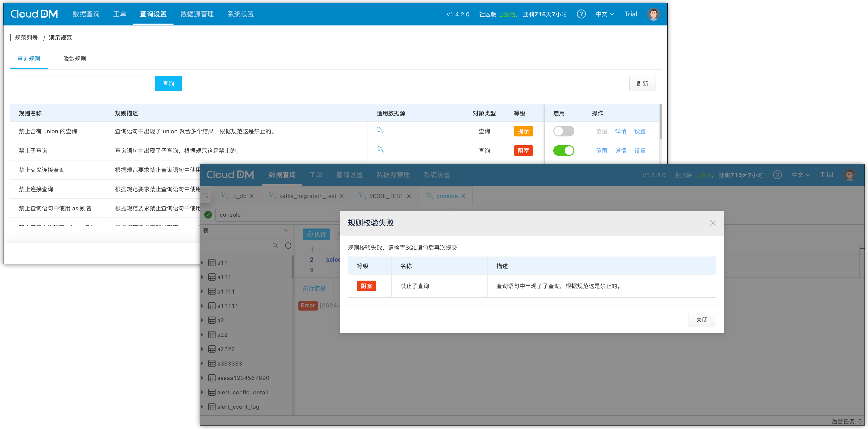This screenshot has width=868, height=429.
Task: Expand the a2222 table node
Action: pyautogui.click(x=202, y=349)
